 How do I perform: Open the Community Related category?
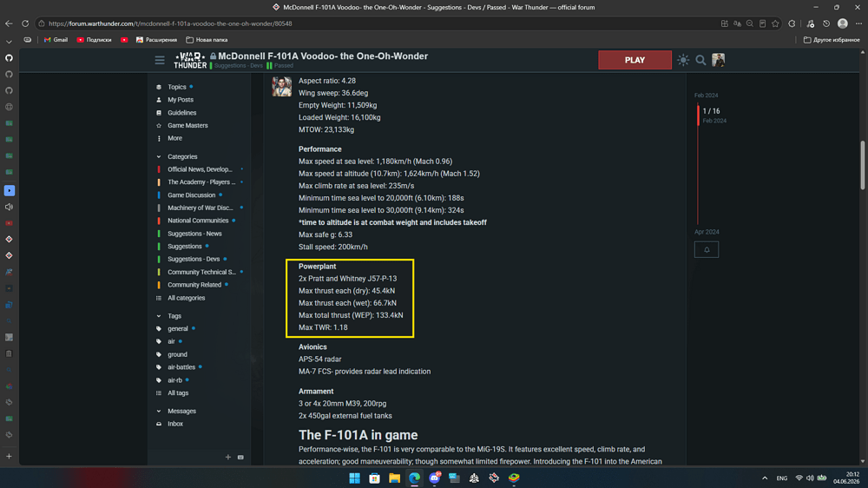[194, 285]
